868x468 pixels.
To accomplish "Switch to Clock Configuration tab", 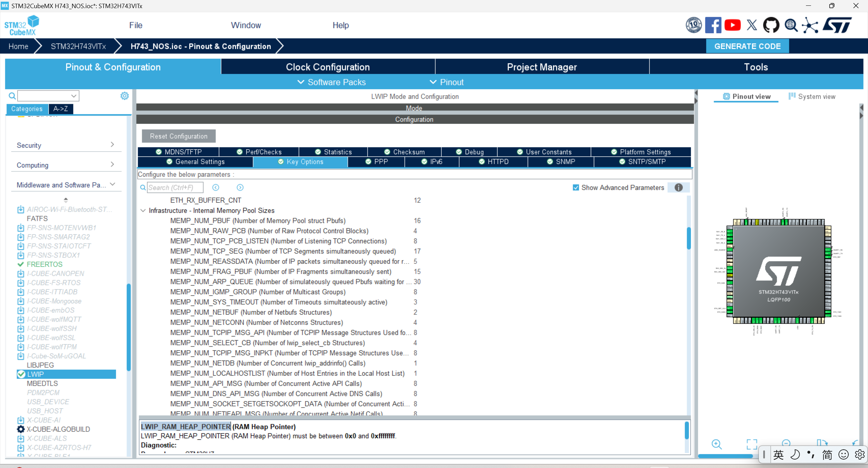I will [x=328, y=67].
